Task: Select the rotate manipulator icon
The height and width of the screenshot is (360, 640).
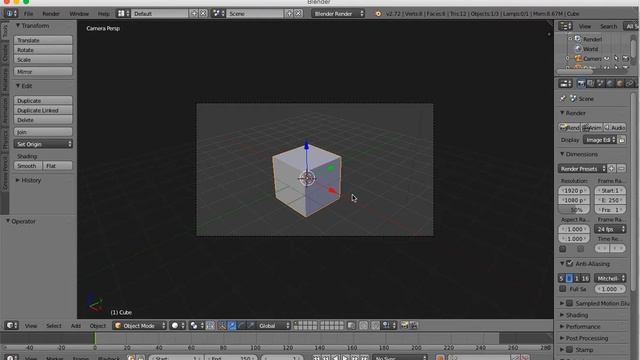Action: point(241,325)
